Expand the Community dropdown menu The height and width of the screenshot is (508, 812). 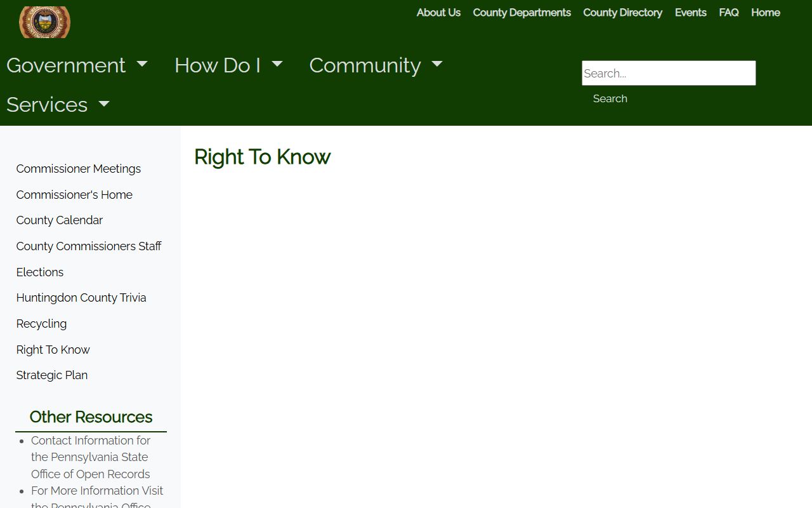376,65
